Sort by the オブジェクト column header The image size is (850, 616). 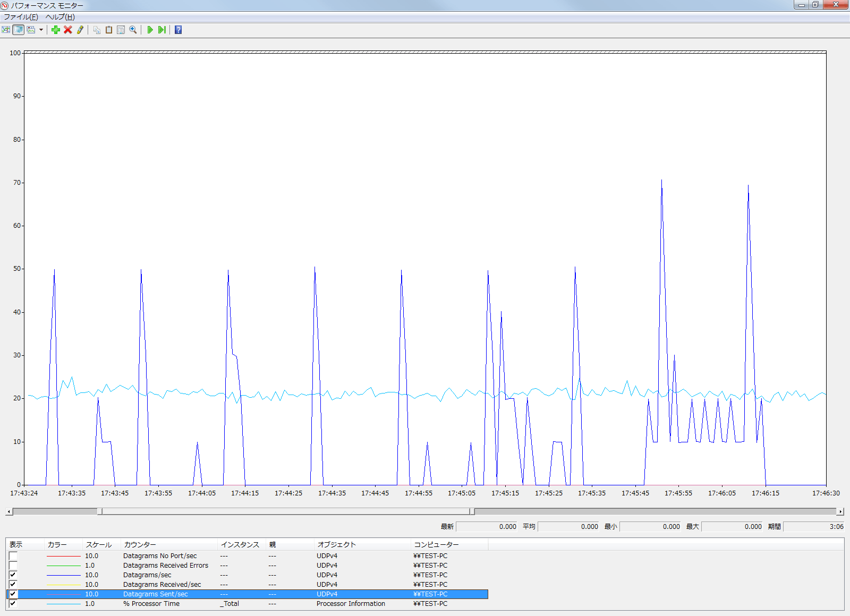pyautogui.click(x=337, y=544)
